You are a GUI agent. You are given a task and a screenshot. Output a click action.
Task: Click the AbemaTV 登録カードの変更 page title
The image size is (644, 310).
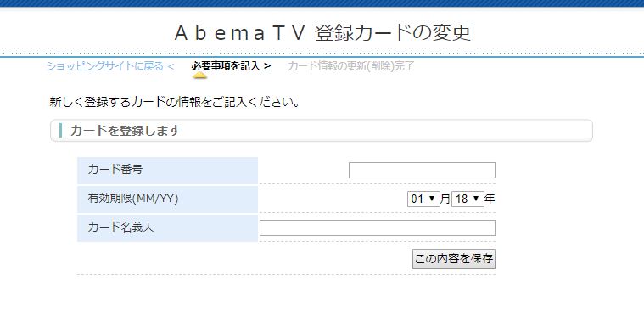pos(322,33)
